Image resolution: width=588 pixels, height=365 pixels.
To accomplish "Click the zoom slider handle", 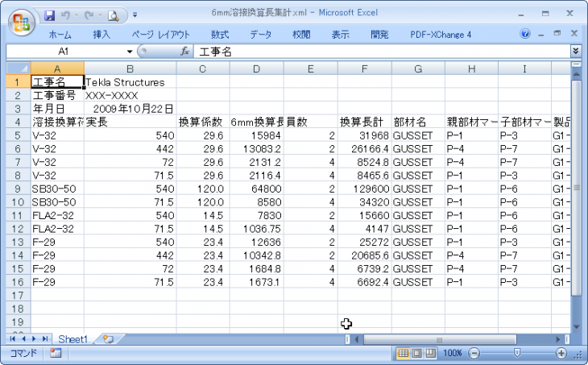I will click(517, 353).
